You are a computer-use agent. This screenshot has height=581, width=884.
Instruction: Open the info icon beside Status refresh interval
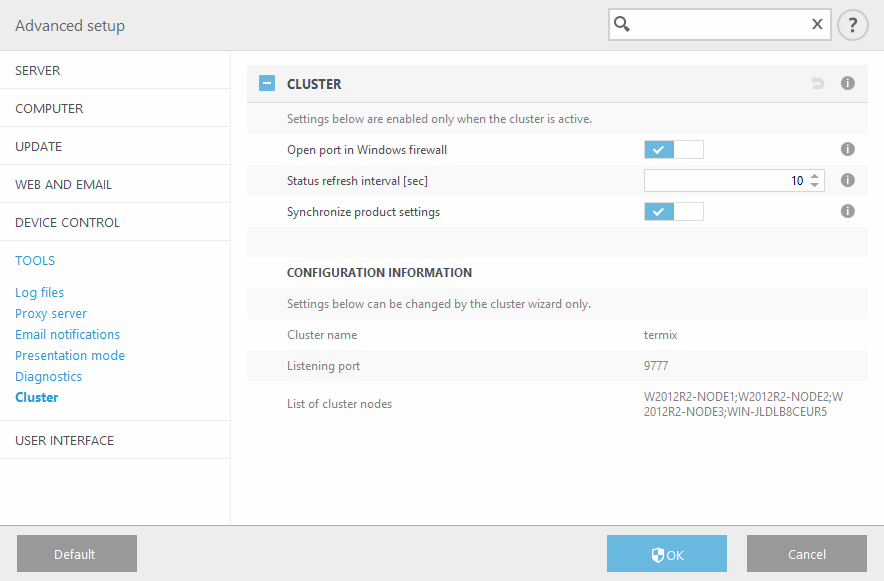[847, 180]
